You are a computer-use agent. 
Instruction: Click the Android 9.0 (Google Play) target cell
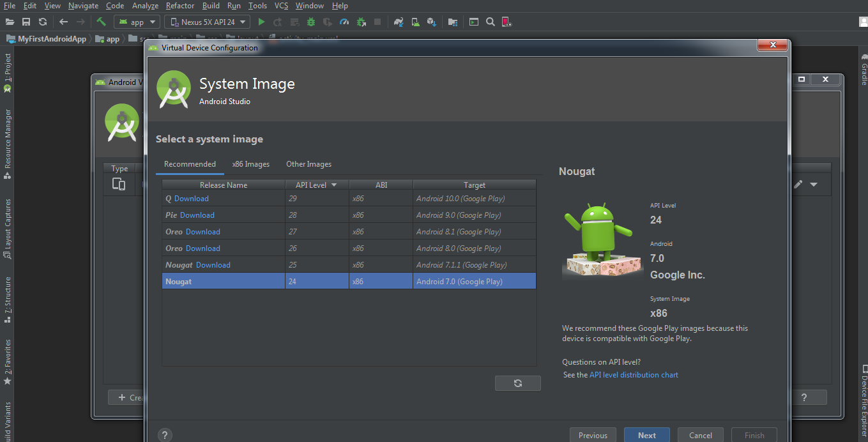tap(475, 215)
